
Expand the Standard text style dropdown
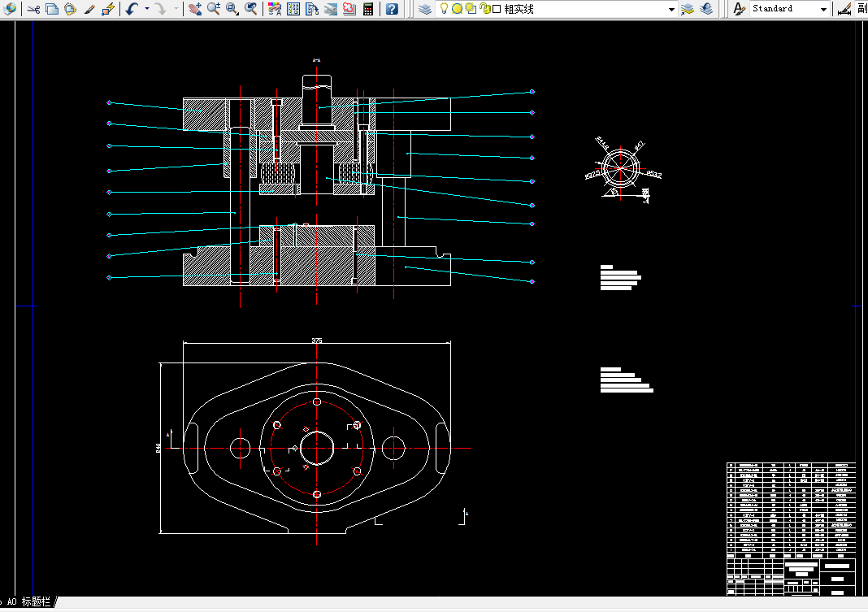coord(824,10)
